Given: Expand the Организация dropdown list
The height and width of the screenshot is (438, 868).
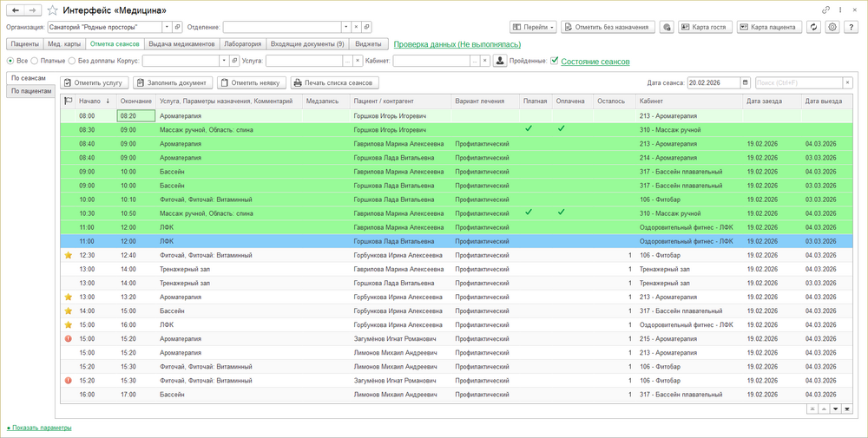Looking at the screenshot, I should 167,27.
